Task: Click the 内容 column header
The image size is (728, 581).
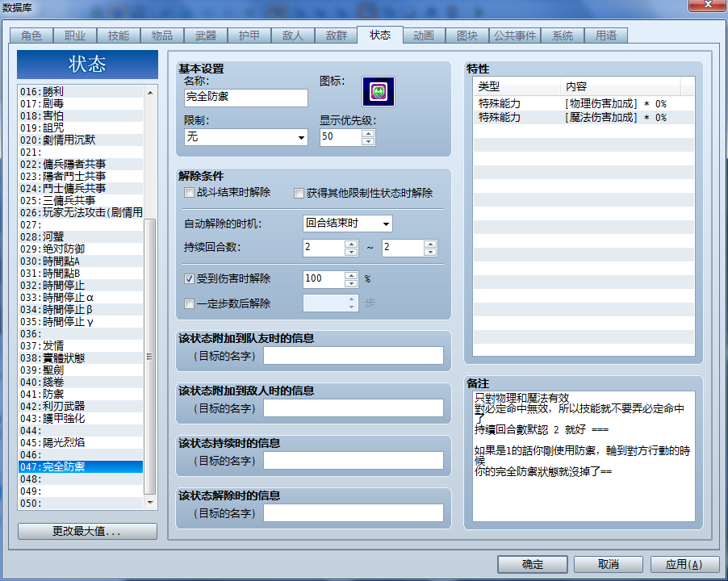Action: (x=621, y=86)
